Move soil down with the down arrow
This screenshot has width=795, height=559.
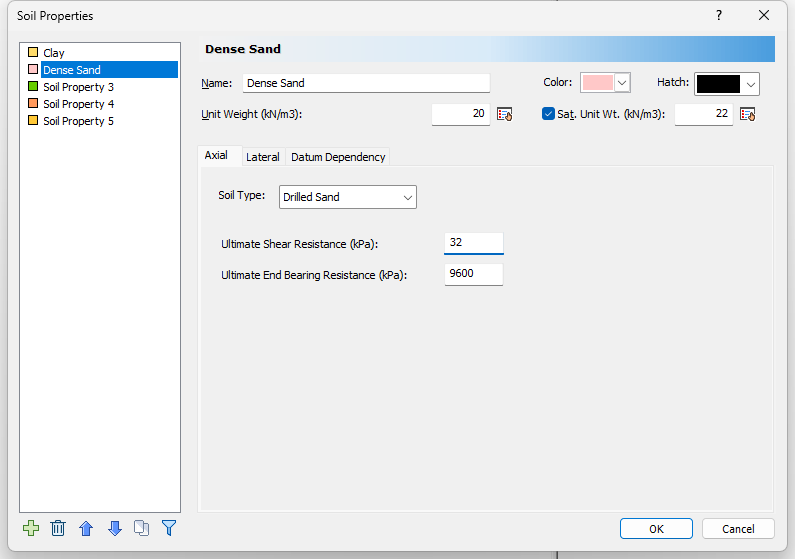[x=114, y=528]
